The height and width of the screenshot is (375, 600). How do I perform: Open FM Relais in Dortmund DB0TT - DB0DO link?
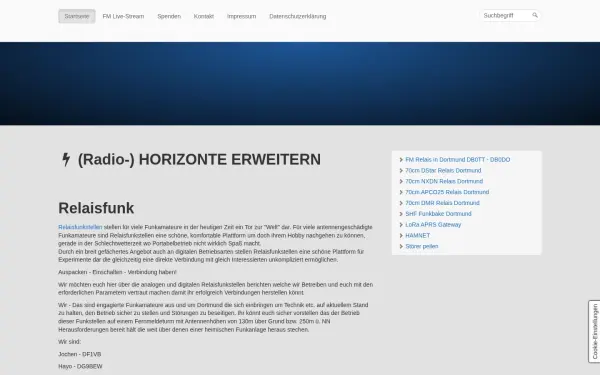coord(458,160)
